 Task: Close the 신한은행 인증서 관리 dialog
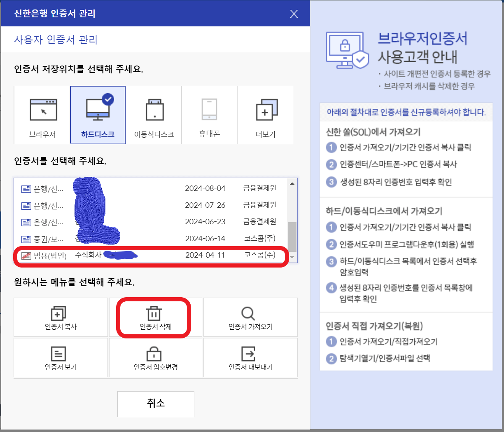294,14
